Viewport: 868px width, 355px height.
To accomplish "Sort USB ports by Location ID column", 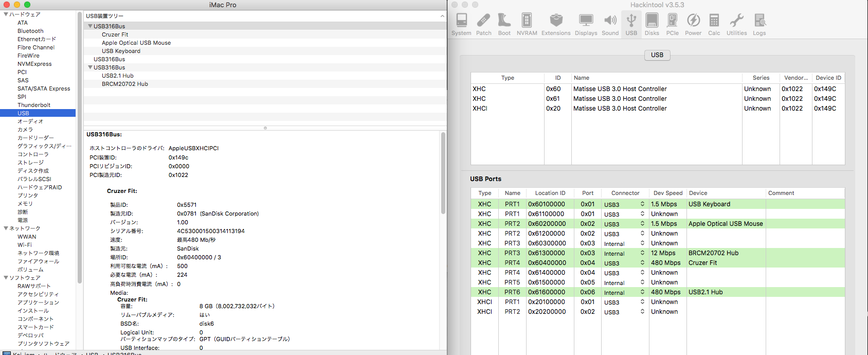I will coord(550,193).
